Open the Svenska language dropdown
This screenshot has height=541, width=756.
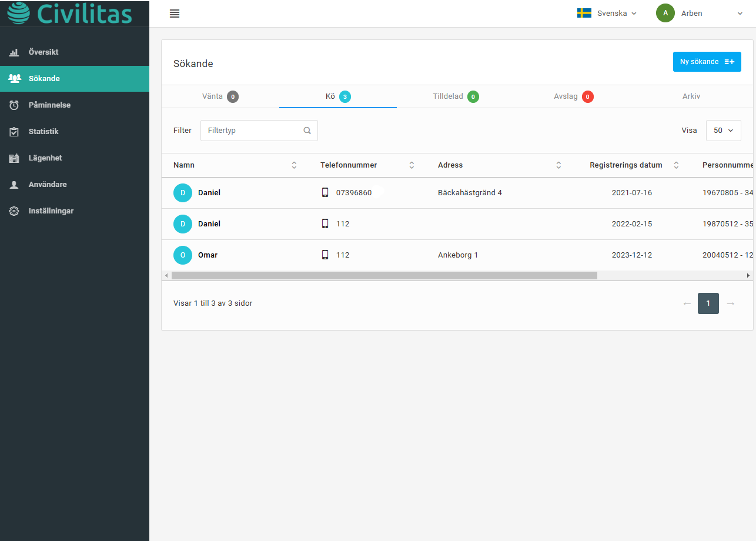pos(607,14)
